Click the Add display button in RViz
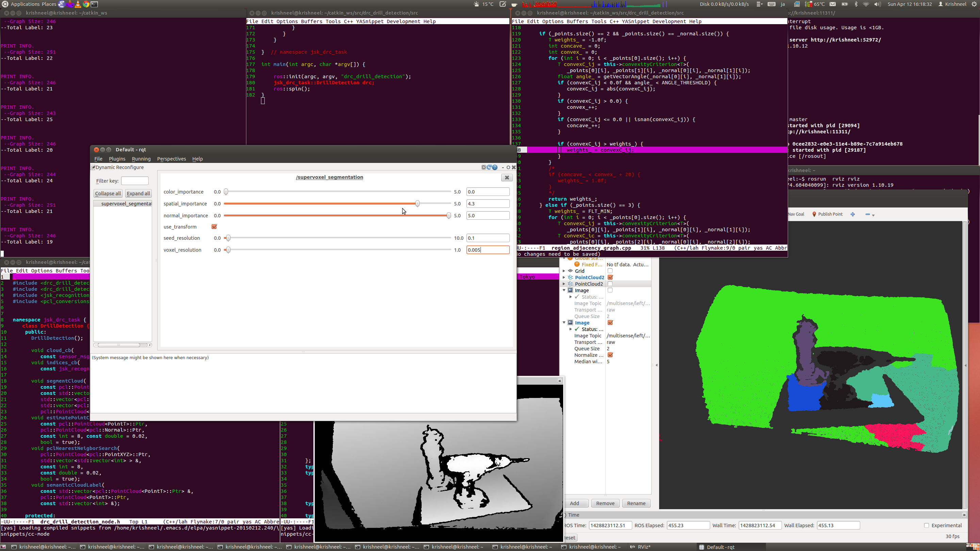 pyautogui.click(x=574, y=503)
